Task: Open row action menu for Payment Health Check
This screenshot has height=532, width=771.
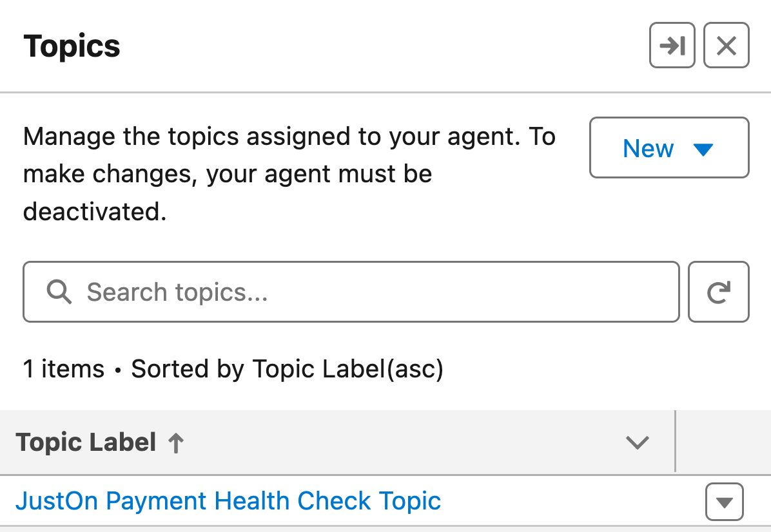Action: coord(723,501)
